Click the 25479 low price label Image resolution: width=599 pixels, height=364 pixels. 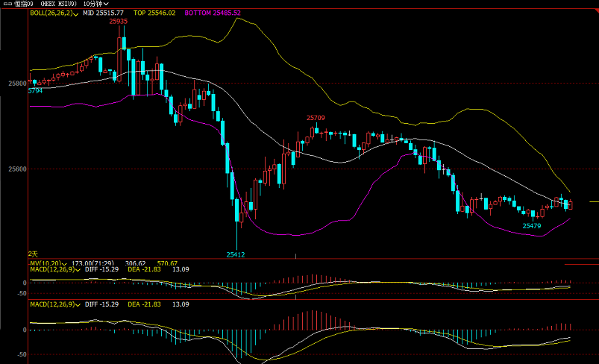tap(532, 226)
